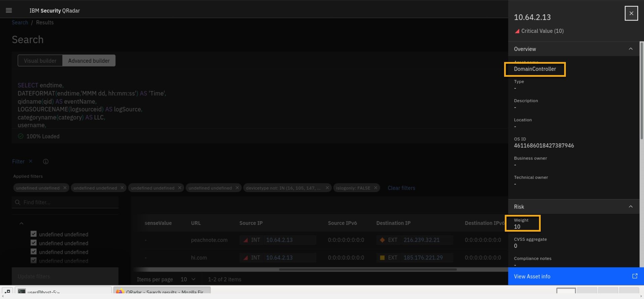Remove the devicetype not IN filter chip
Image resolution: width=644 pixels, height=299 pixels.
[x=327, y=188]
